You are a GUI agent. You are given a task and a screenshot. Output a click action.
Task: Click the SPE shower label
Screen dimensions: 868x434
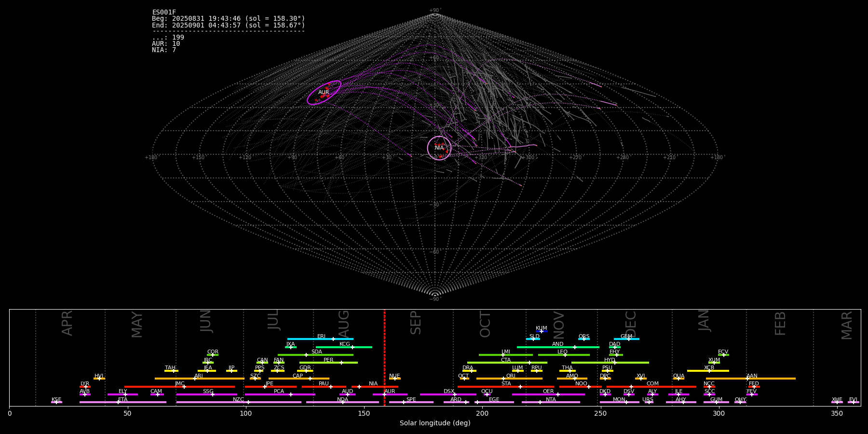(x=411, y=400)
